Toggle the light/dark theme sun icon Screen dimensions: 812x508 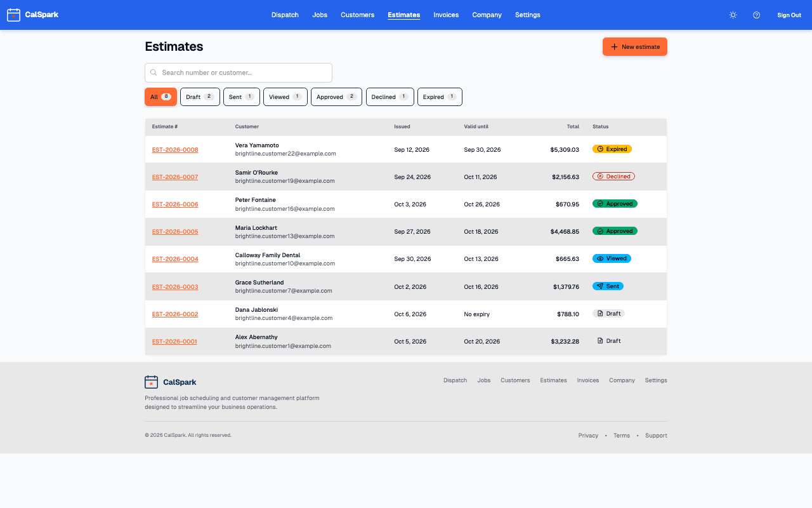click(x=733, y=15)
